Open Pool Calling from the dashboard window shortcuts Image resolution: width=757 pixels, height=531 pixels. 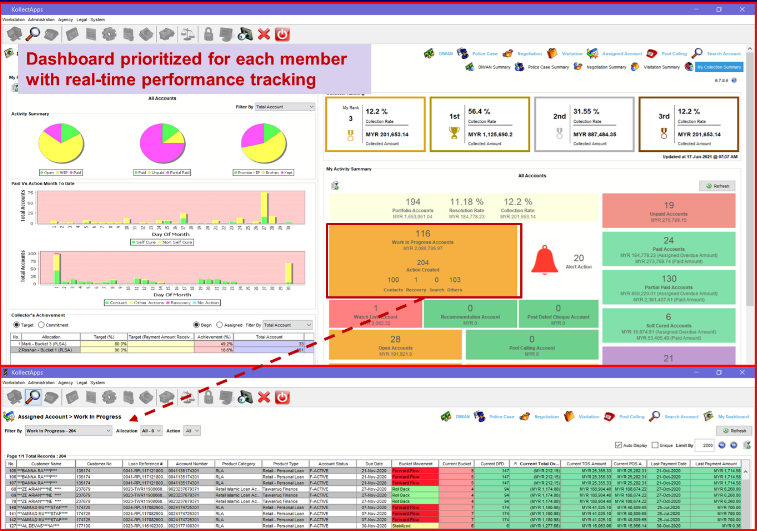coord(667,54)
